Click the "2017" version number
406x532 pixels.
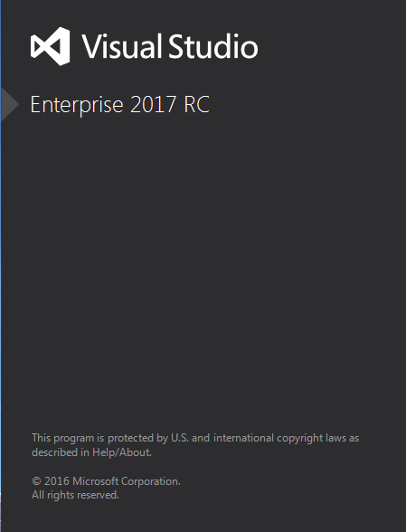click(x=154, y=104)
